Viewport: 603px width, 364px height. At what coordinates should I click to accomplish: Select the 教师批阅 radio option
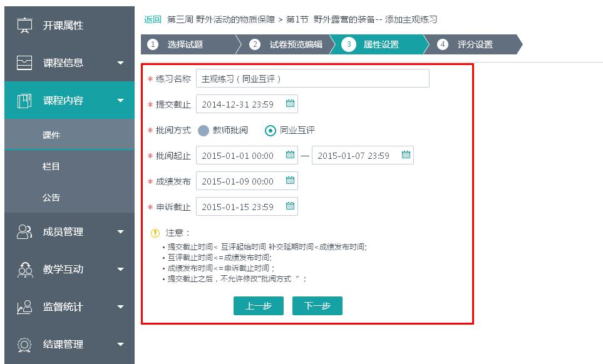click(x=204, y=130)
